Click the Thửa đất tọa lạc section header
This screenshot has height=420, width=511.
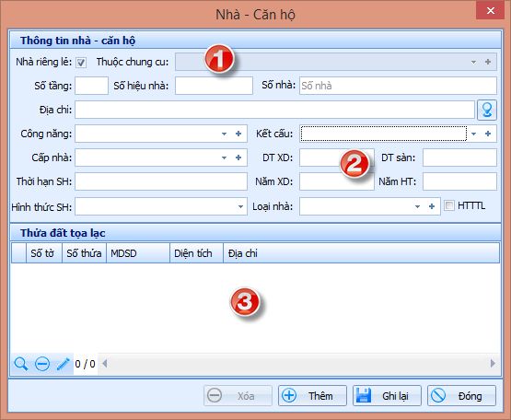(x=256, y=233)
